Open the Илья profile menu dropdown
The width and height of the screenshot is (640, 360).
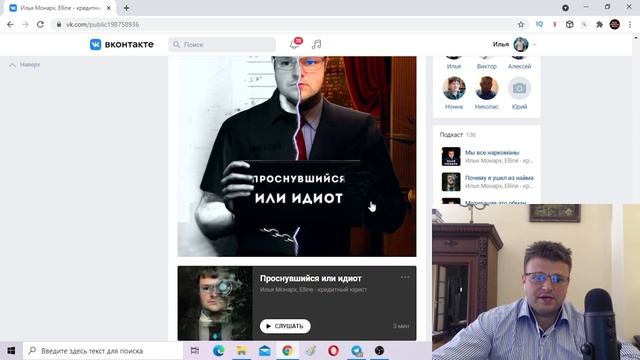click(x=515, y=44)
